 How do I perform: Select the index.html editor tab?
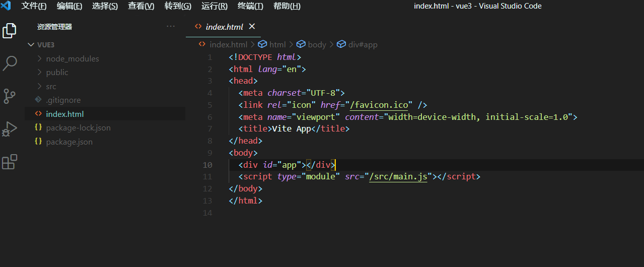223,27
